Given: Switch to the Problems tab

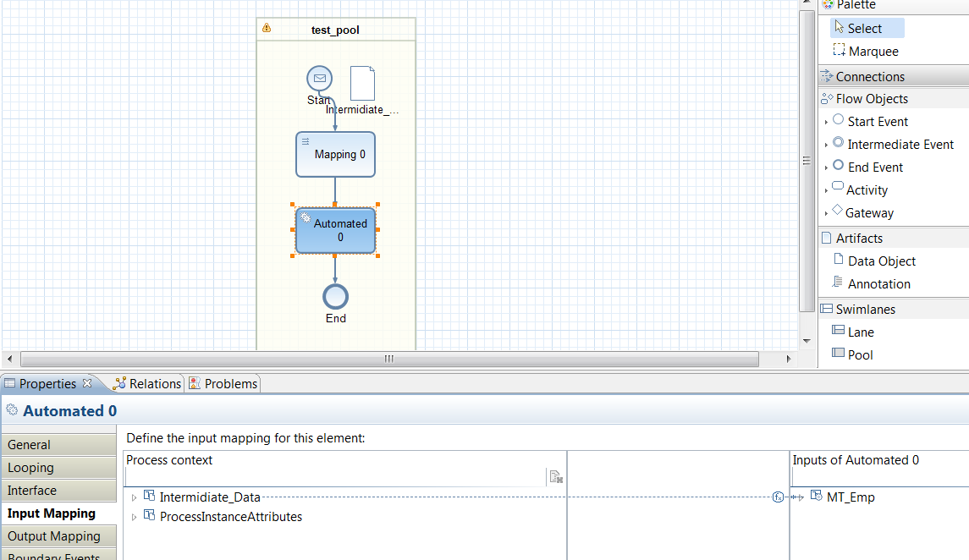Looking at the screenshot, I should [x=223, y=383].
